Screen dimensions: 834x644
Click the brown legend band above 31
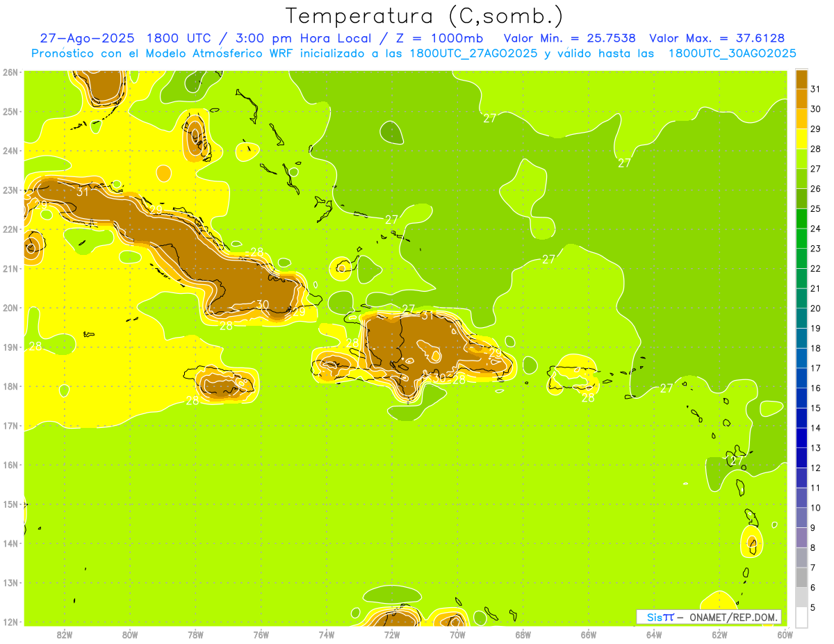(x=801, y=79)
